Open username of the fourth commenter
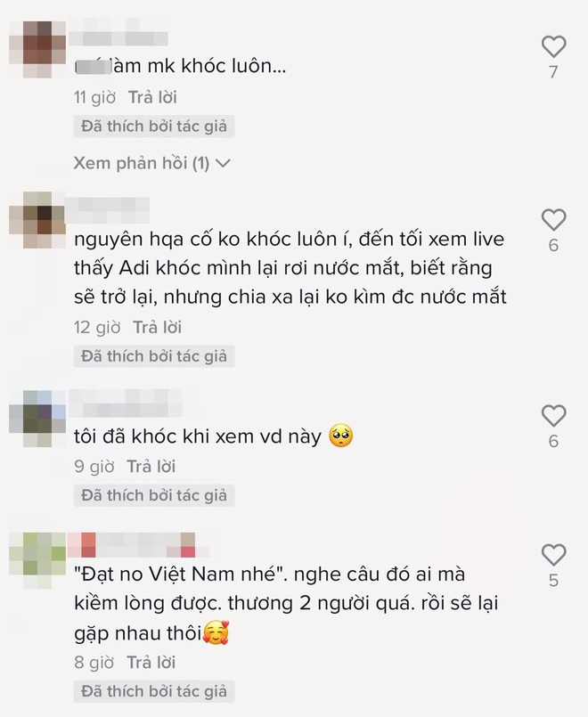 pyautogui.click(x=138, y=545)
